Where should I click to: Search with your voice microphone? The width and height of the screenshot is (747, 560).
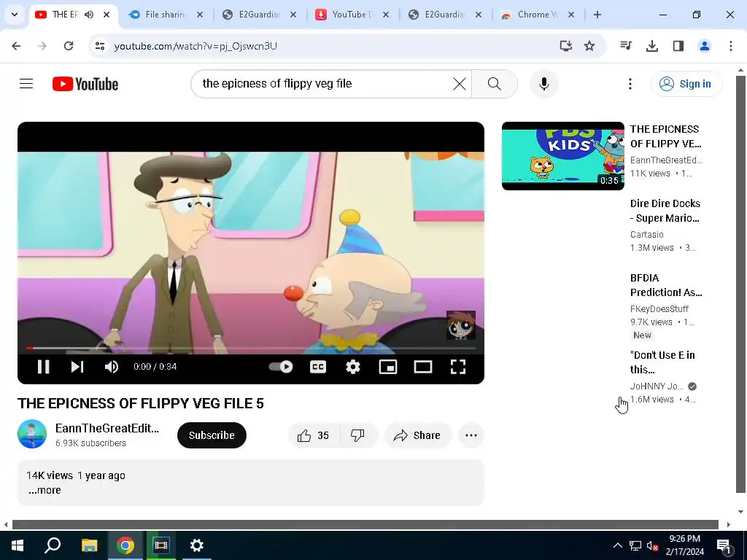[544, 84]
